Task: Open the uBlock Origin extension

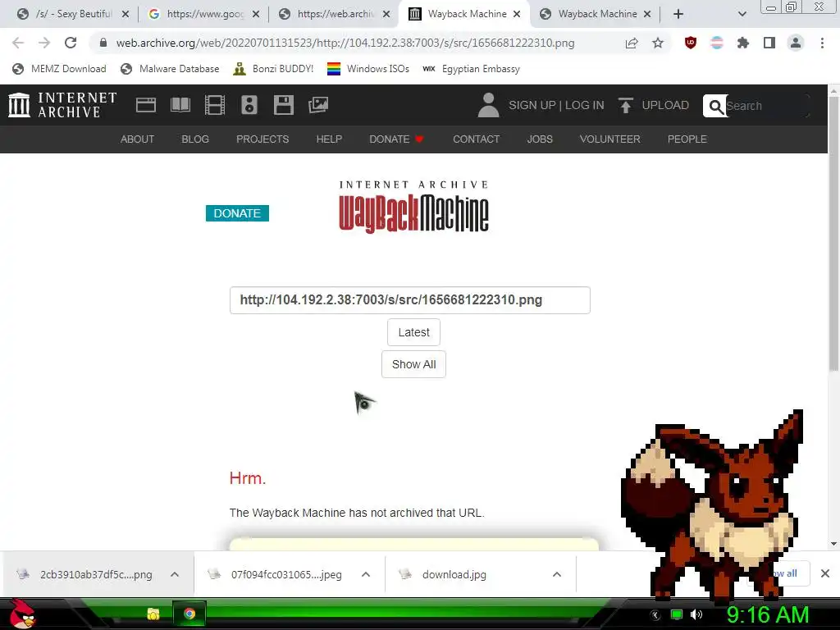Action: (691, 43)
